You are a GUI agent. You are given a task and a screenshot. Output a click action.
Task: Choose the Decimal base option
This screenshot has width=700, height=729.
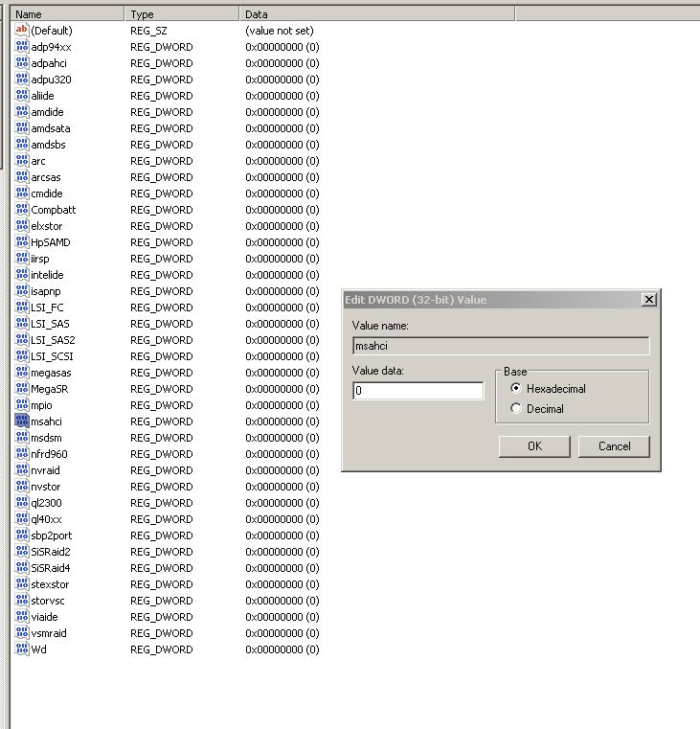[516, 409]
